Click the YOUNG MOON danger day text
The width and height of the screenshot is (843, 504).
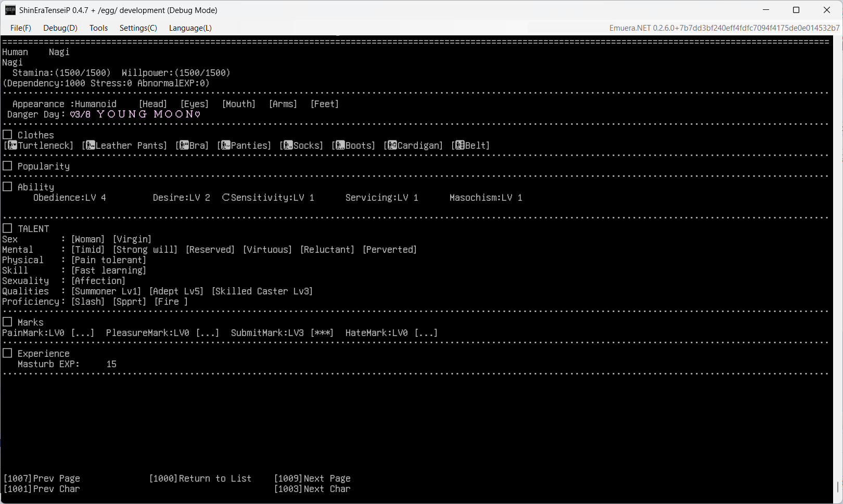(145, 114)
